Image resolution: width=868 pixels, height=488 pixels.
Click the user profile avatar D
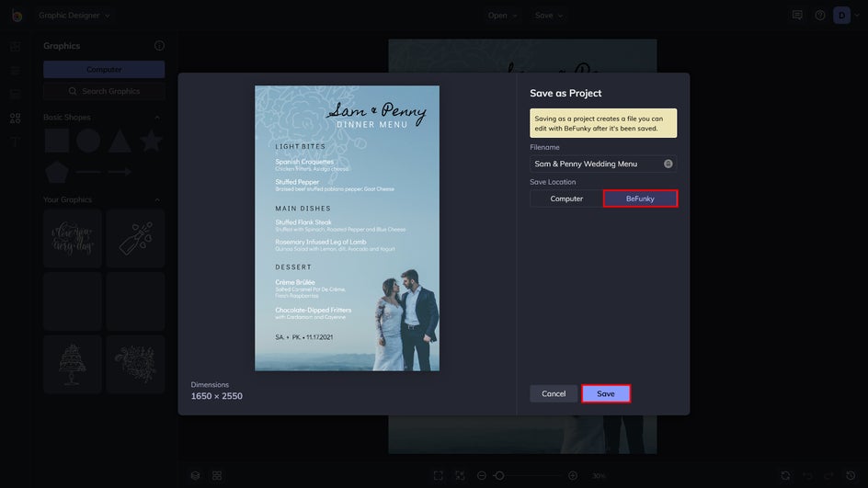point(842,16)
